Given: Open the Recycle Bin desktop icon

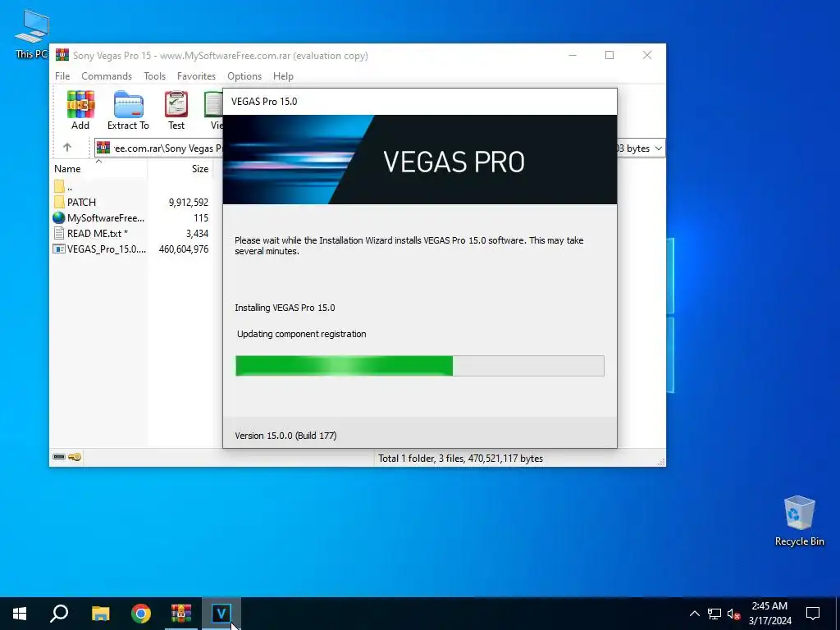Looking at the screenshot, I should [x=799, y=521].
